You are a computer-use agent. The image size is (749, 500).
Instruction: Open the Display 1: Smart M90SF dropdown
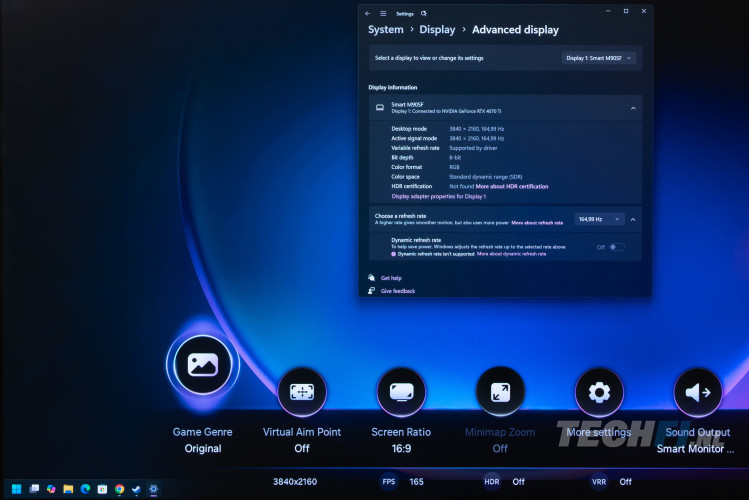click(599, 58)
